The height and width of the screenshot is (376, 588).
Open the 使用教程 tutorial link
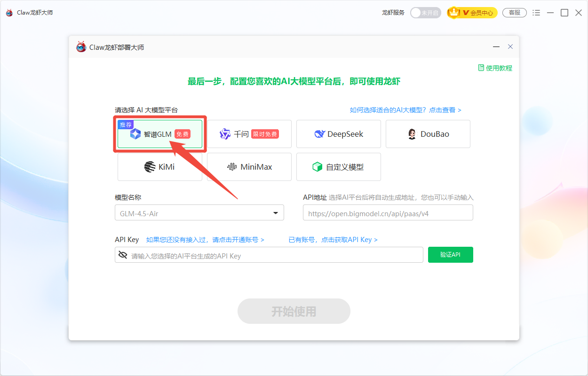coord(495,68)
